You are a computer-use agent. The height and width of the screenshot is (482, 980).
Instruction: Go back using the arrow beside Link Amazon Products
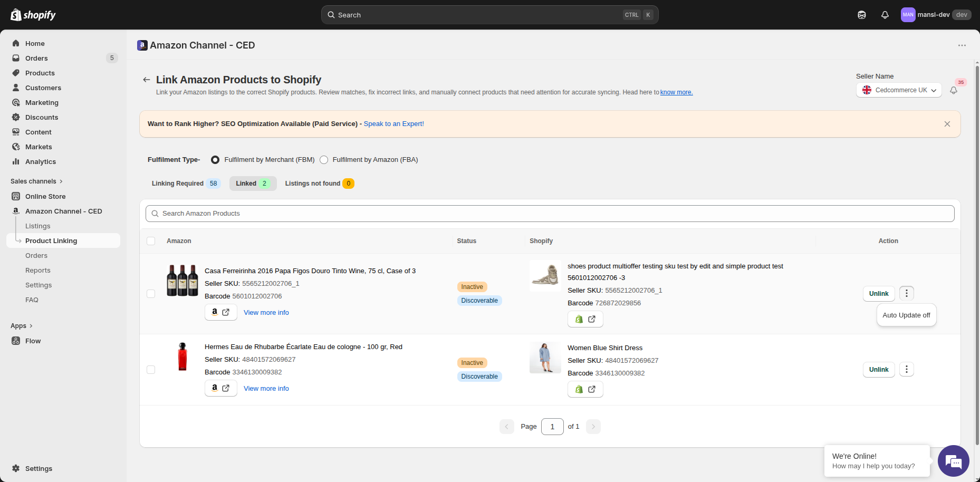[x=146, y=80]
